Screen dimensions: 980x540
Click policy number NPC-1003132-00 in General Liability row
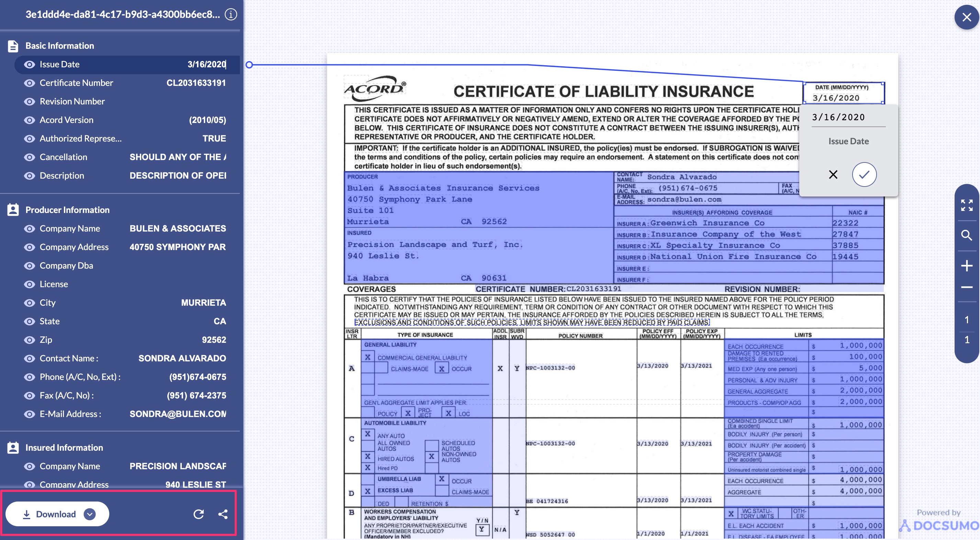[550, 368]
